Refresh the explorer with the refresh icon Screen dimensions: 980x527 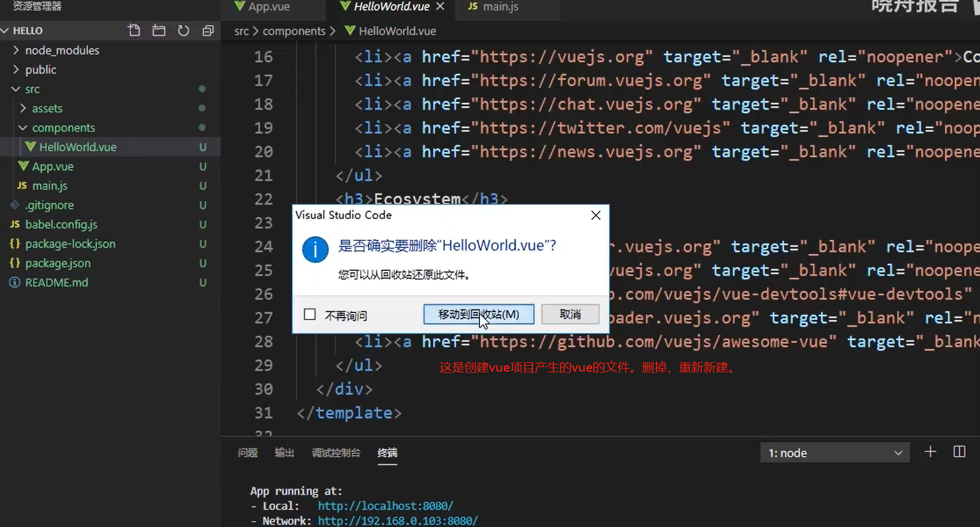pos(183,30)
